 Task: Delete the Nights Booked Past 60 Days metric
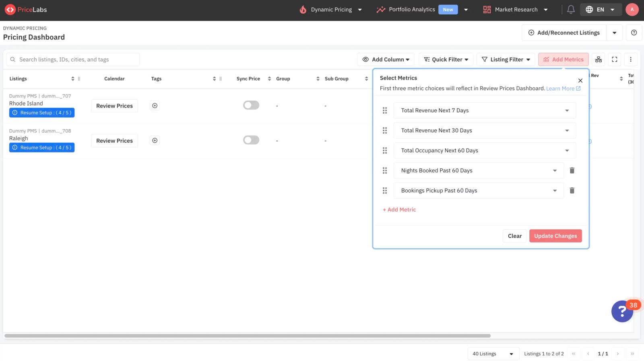(572, 170)
